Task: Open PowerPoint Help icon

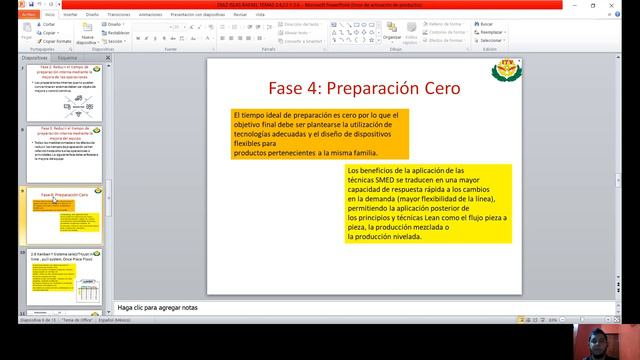Action: pos(617,14)
